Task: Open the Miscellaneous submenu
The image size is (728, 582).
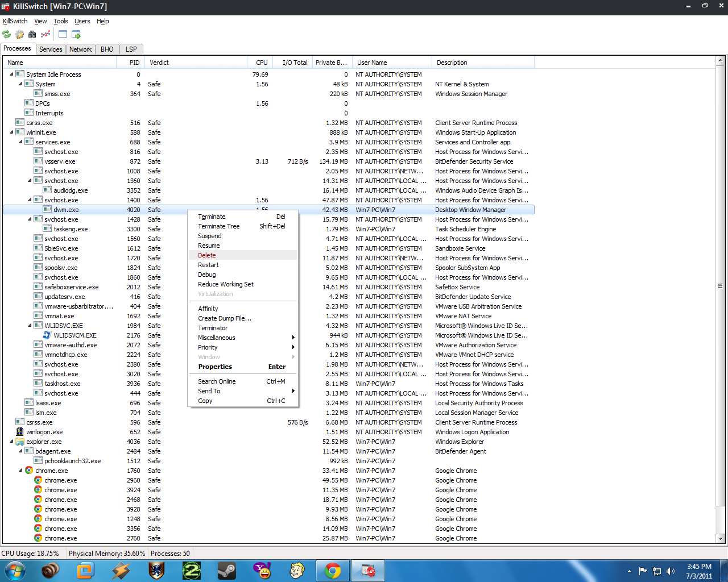Action: [243, 338]
